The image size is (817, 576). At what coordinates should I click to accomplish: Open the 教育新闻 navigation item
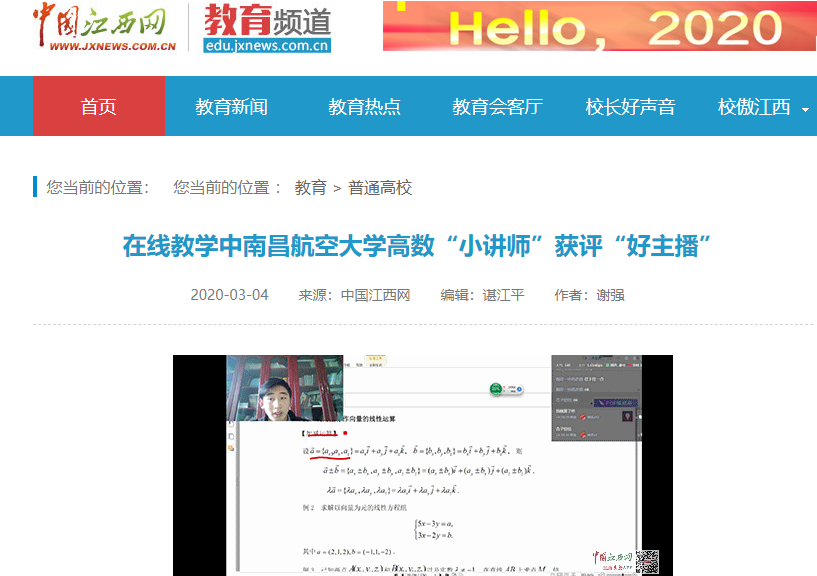point(231,106)
